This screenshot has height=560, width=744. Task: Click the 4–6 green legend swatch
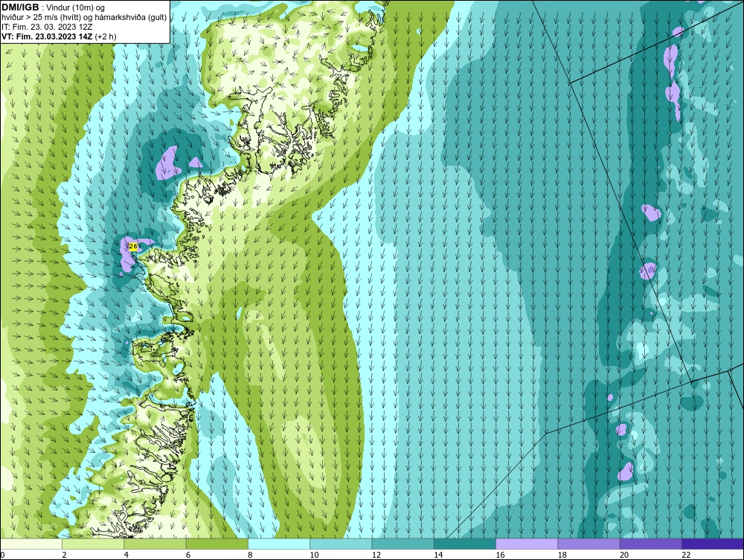(x=155, y=544)
